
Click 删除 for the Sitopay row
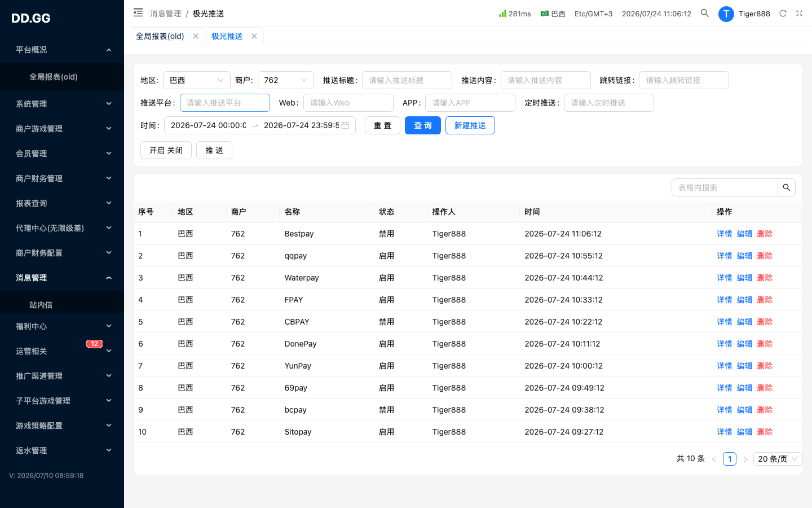tap(765, 432)
